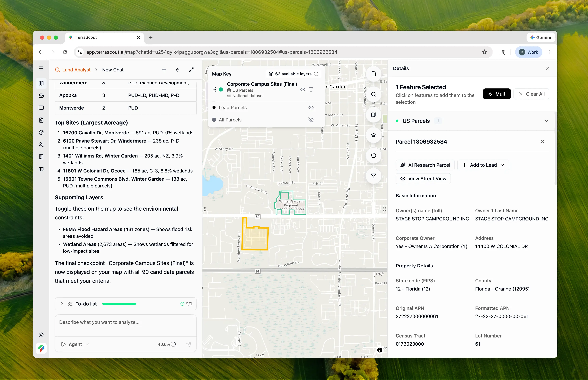
Task: Open the map filter funnel tool
Action: point(373,176)
